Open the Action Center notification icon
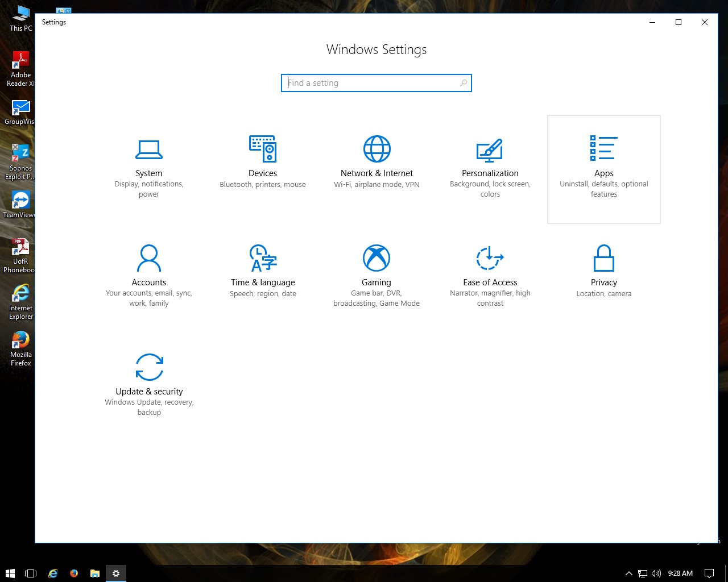 coord(709,573)
